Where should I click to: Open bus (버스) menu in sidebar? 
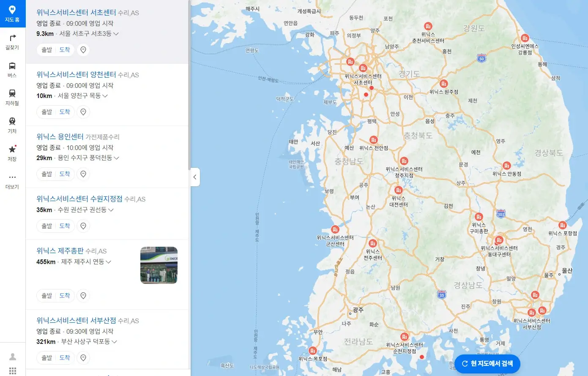coord(12,70)
